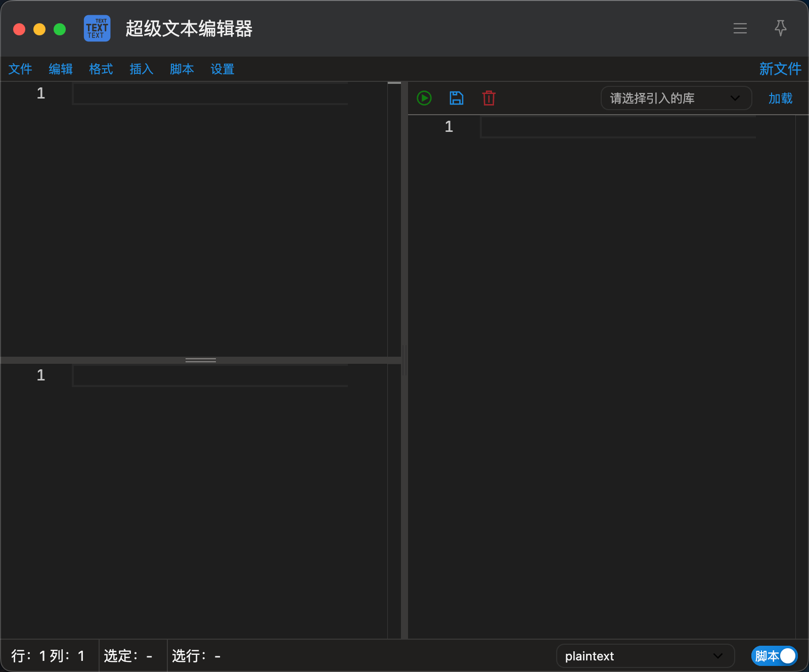Click the horizontal splitter handle between the left editors
The height and width of the screenshot is (672, 809).
[x=201, y=360]
